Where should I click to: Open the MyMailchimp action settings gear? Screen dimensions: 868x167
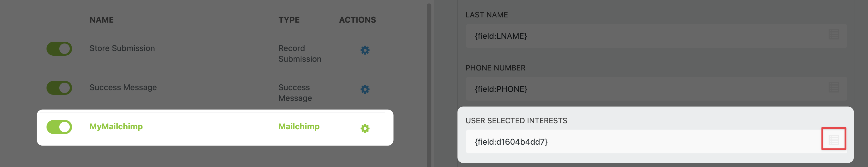(x=365, y=128)
